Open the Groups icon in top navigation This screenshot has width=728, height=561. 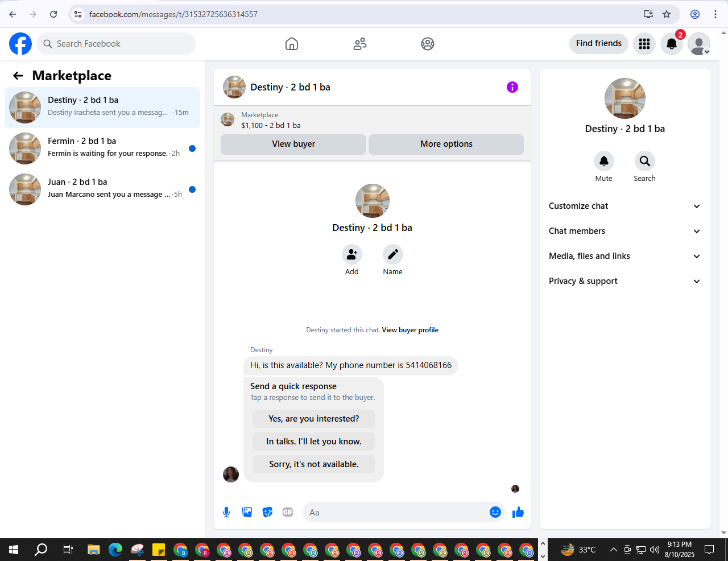pos(428,44)
